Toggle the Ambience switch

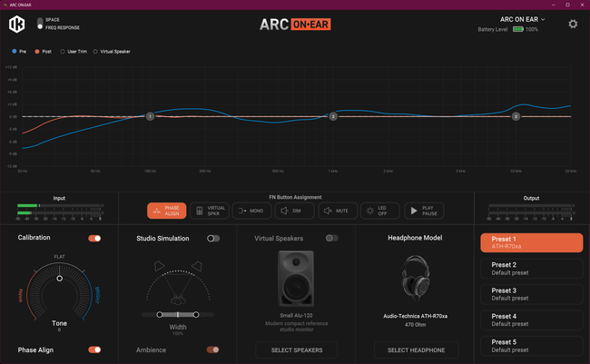[213, 349]
